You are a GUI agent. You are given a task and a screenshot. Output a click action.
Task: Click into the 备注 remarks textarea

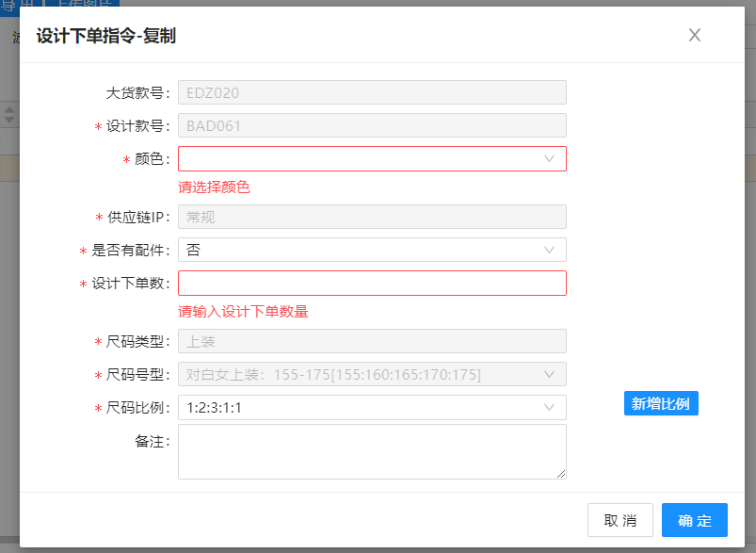(x=372, y=451)
